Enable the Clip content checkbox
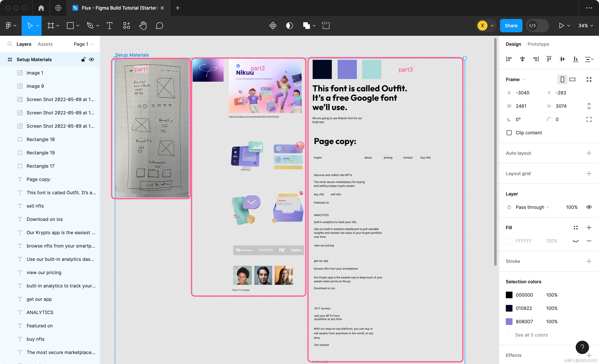 tap(509, 133)
